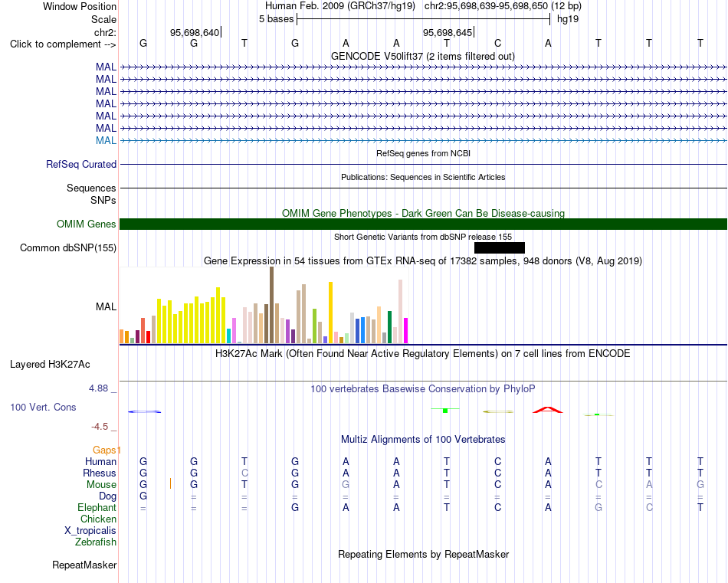The width and height of the screenshot is (728, 583).
Task: Open the Layered H3K27Ac track label
Action: click(x=50, y=365)
